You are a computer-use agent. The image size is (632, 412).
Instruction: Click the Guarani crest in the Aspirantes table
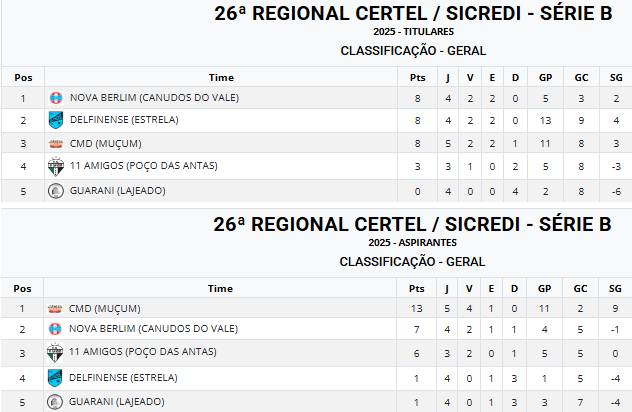point(56,402)
